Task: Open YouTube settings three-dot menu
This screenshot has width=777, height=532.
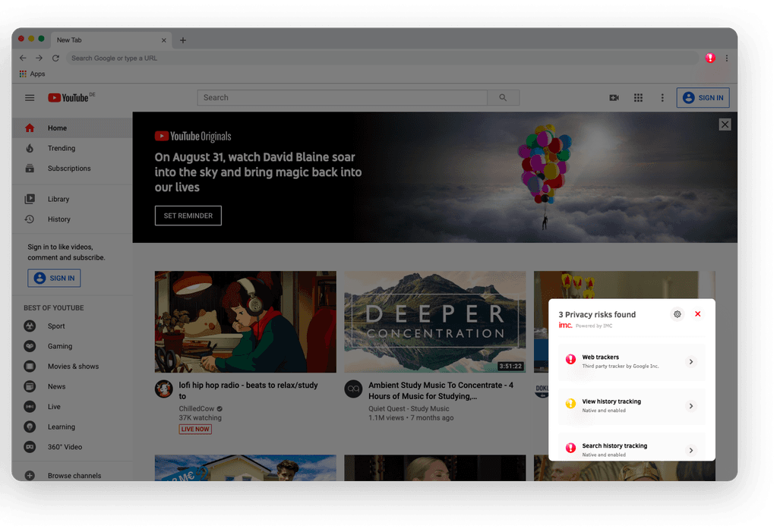Action: click(x=662, y=98)
